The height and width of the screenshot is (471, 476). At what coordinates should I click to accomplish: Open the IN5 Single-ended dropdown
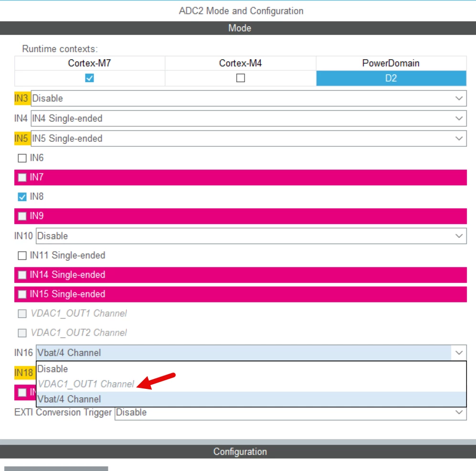249,139
